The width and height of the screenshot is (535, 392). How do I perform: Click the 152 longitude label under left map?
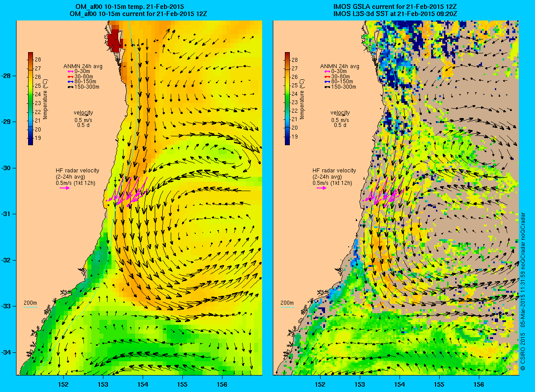point(63,384)
